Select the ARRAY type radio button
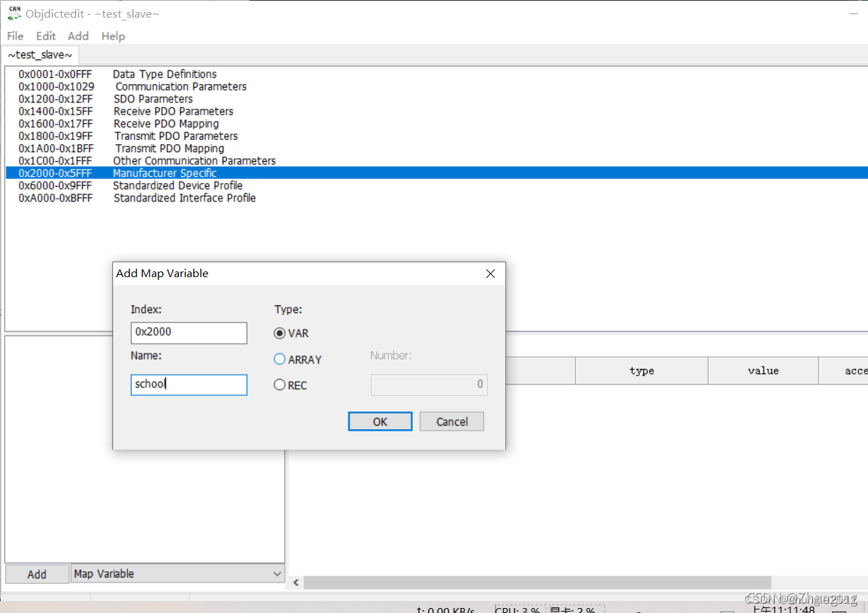Screen dimensions: 868x613 click(298, 359)
